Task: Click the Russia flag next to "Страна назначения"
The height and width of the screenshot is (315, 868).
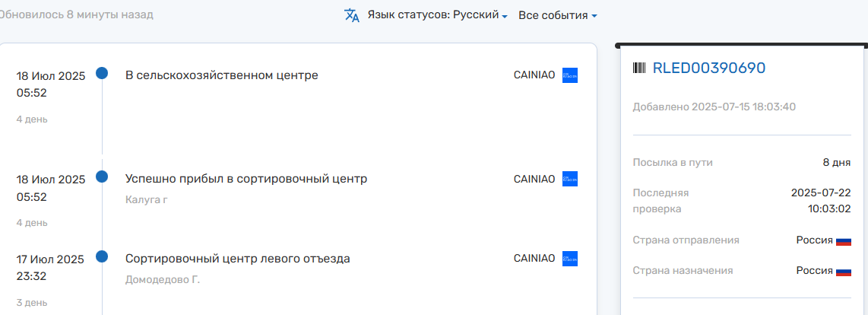Action: click(x=843, y=272)
